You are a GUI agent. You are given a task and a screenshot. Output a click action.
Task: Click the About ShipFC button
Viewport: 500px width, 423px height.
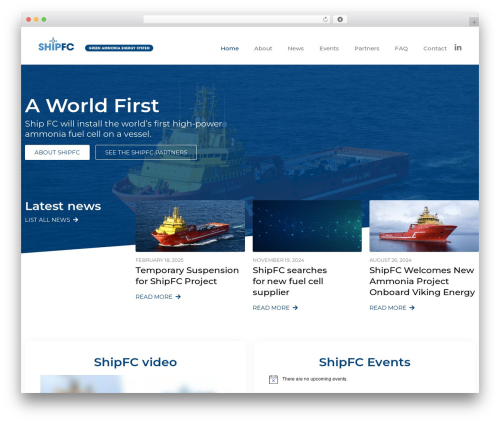click(57, 152)
